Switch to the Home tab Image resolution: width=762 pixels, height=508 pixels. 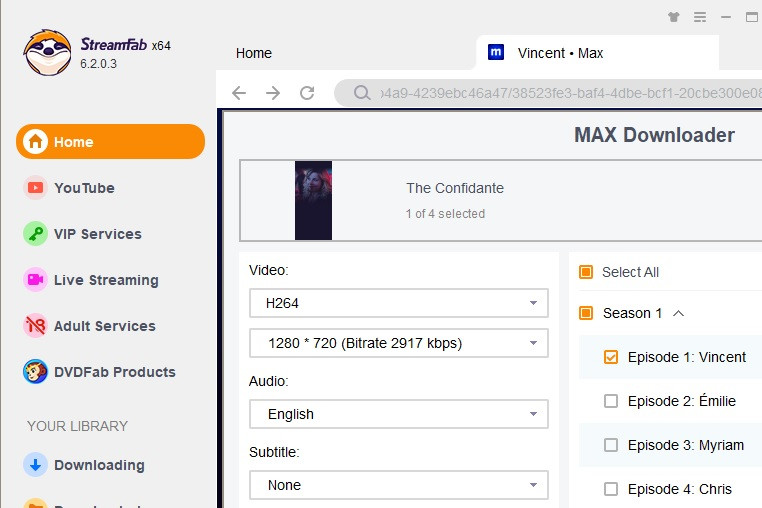[254, 53]
